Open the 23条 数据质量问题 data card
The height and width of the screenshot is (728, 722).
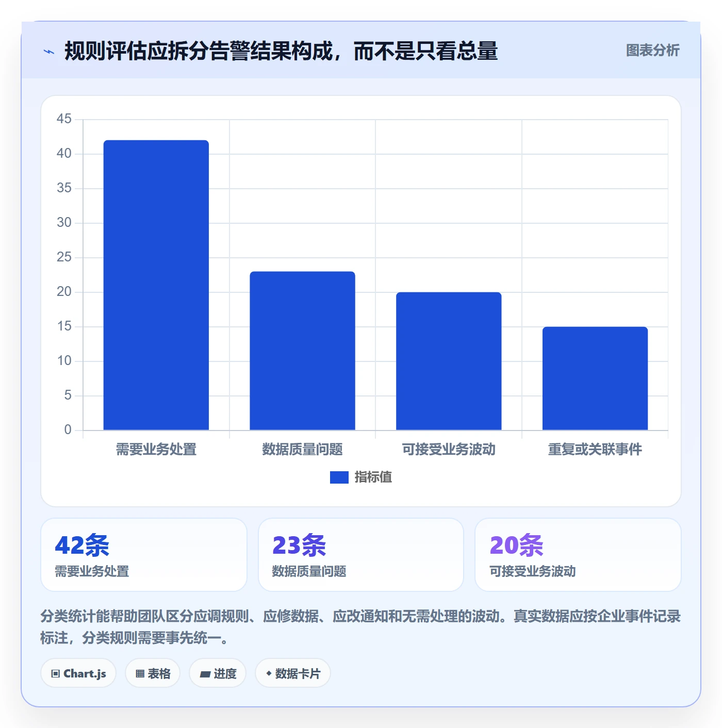point(361,555)
